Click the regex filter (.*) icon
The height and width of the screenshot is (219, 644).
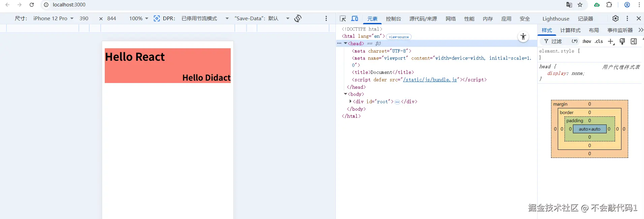(x=575, y=41)
